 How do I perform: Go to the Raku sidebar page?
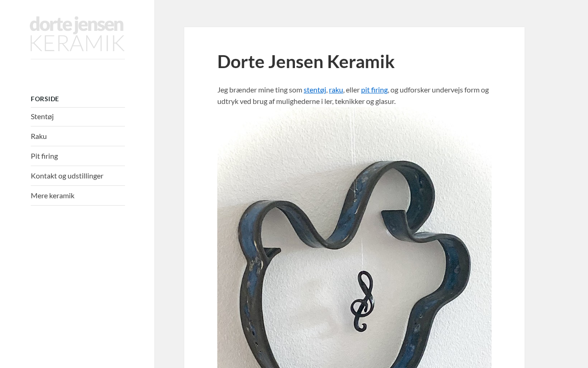point(39,136)
